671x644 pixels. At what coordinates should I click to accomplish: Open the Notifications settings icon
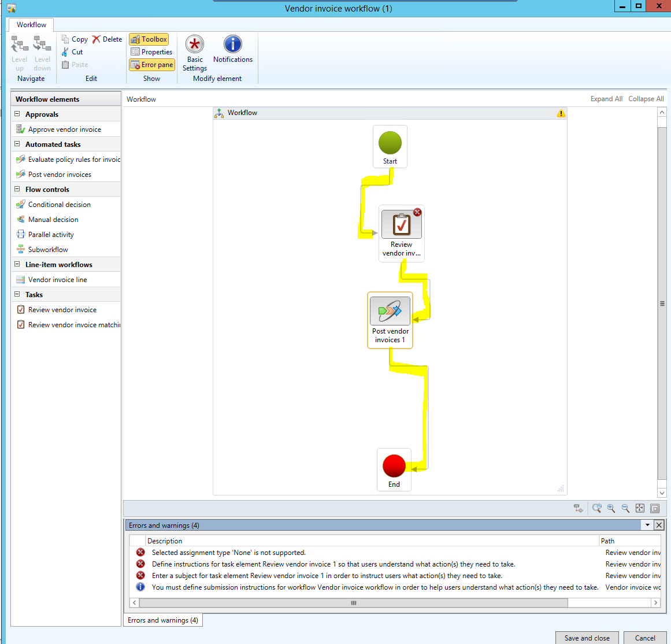[x=232, y=45]
